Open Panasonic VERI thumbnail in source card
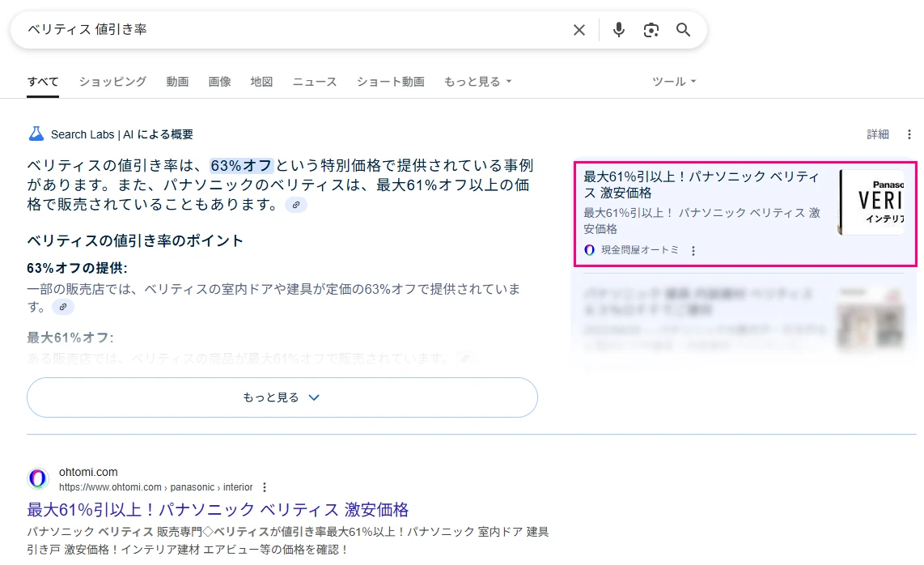The width and height of the screenshot is (924, 565). tap(871, 202)
